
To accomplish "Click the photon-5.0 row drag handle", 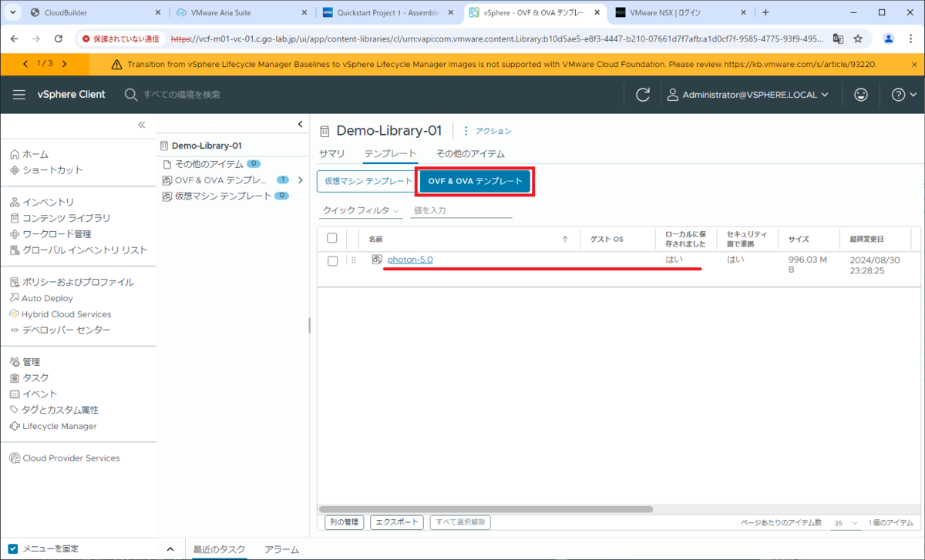I will 353,261.
